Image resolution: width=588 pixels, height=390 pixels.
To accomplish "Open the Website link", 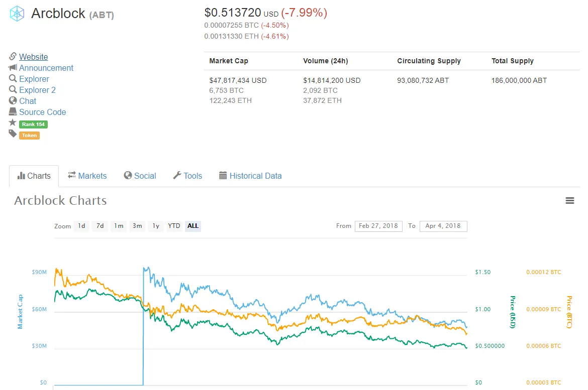I will coord(33,57).
